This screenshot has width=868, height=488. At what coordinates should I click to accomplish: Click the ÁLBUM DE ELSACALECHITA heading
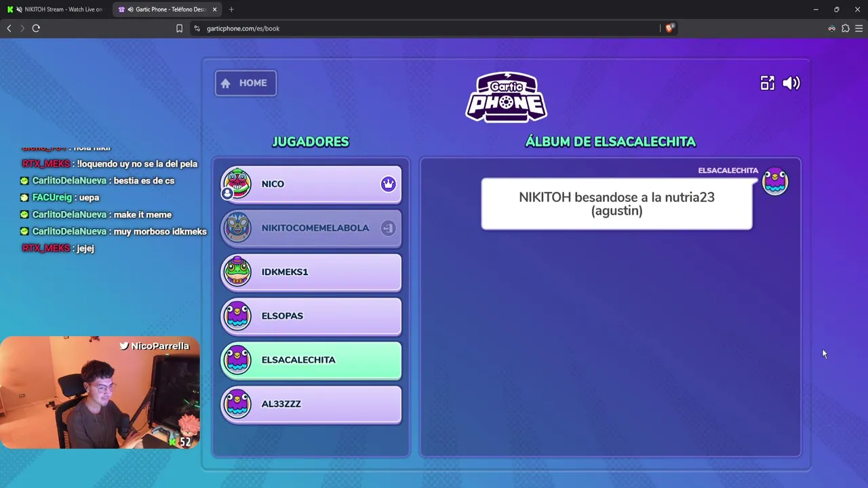click(x=610, y=142)
